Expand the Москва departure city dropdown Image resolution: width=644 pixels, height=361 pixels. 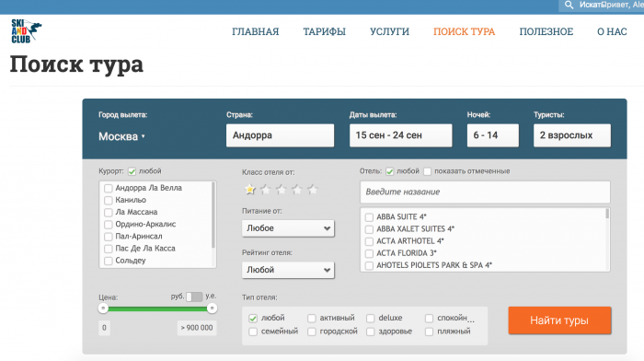(122, 136)
